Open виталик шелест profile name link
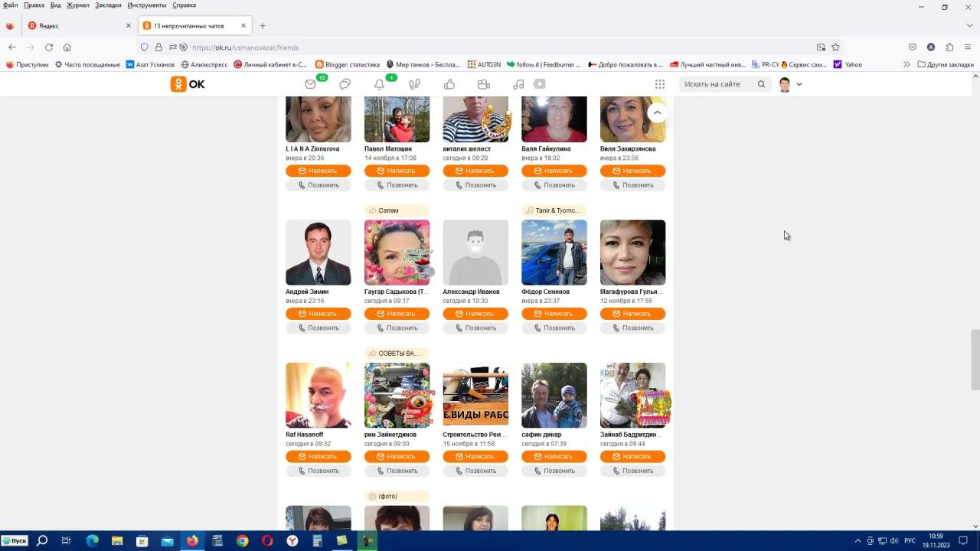 click(x=467, y=148)
